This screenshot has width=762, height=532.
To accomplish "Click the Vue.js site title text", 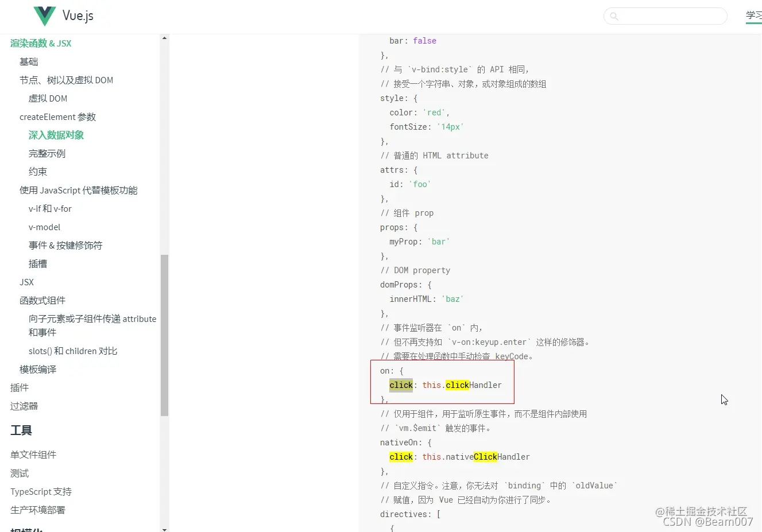I will point(78,16).
